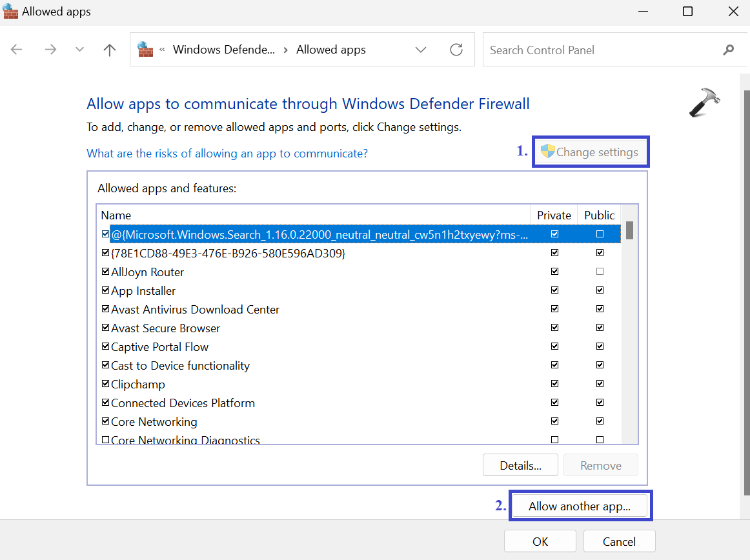Click the search magnifier icon
750x560 pixels.
click(728, 50)
